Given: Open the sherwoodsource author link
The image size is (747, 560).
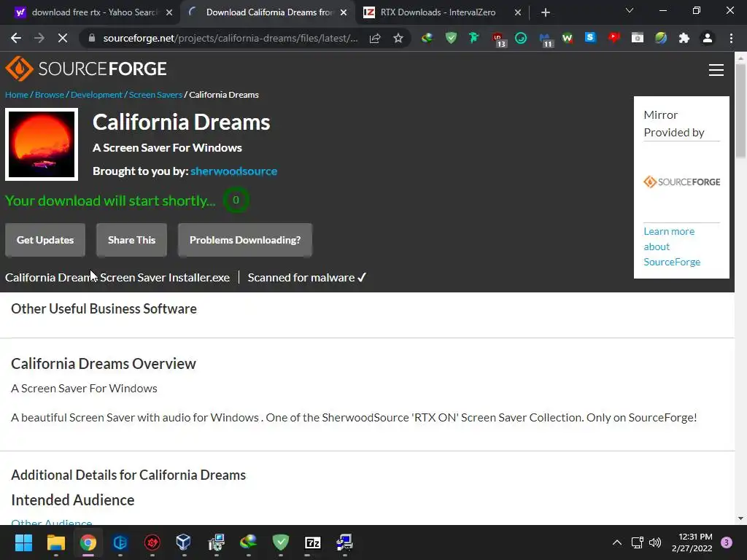Looking at the screenshot, I should 234,171.
